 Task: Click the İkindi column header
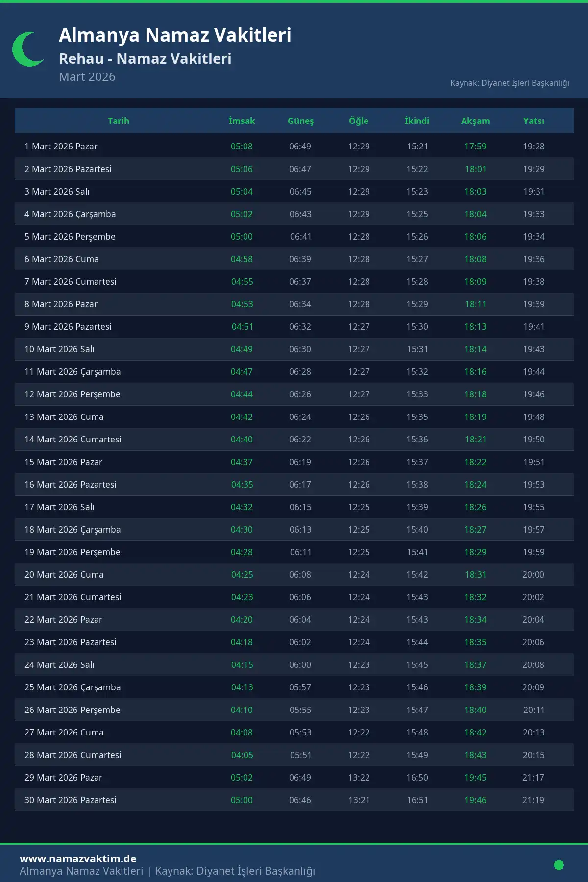[417, 121]
